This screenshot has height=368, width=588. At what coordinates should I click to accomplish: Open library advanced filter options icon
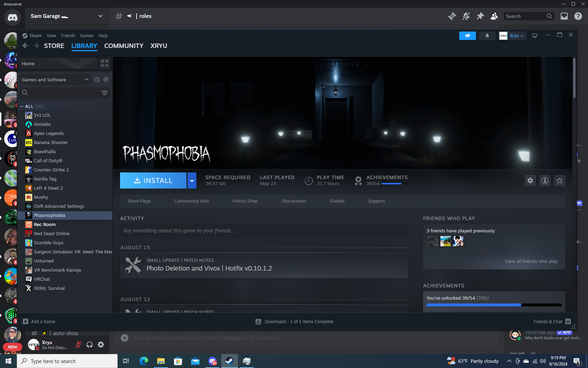pyautogui.click(x=104, y=93)
